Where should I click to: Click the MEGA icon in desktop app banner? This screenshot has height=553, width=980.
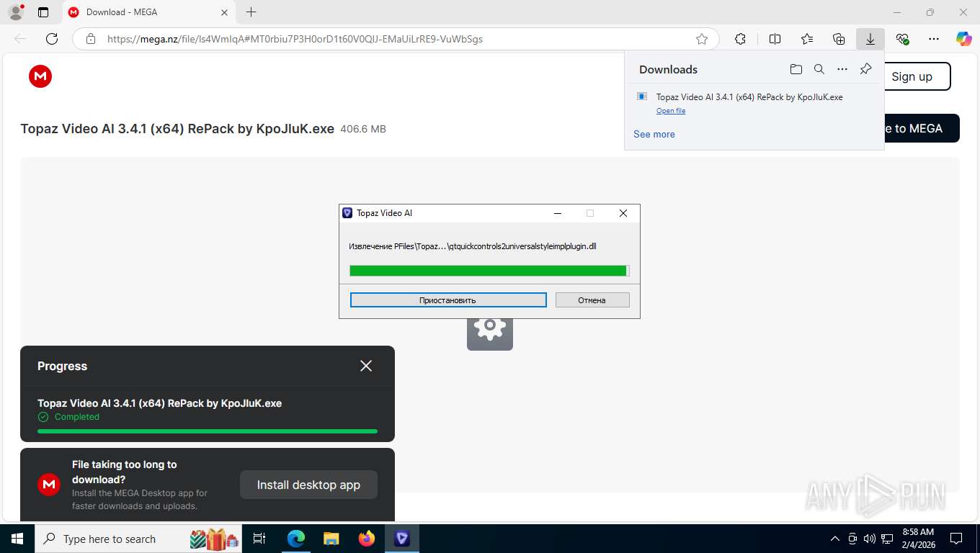pos(49,485)
